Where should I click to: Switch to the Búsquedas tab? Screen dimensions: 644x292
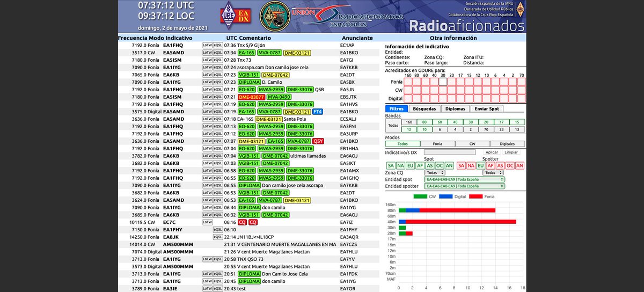(x=424, y=108)
